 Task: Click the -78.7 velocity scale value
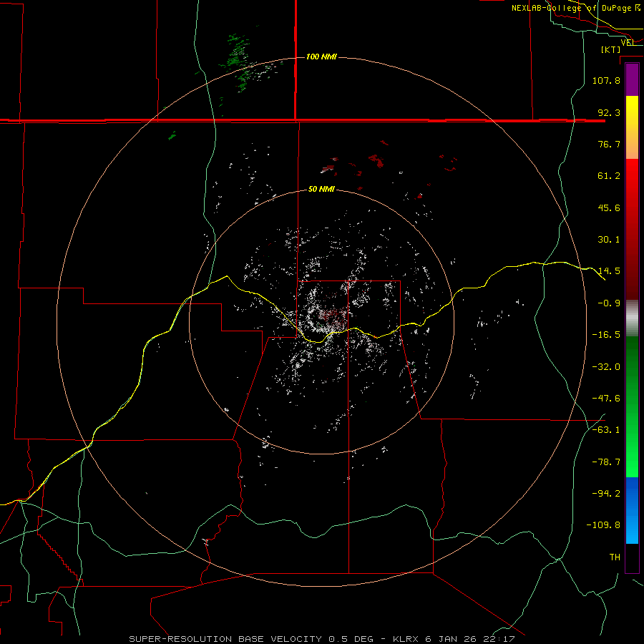[606, 462]
